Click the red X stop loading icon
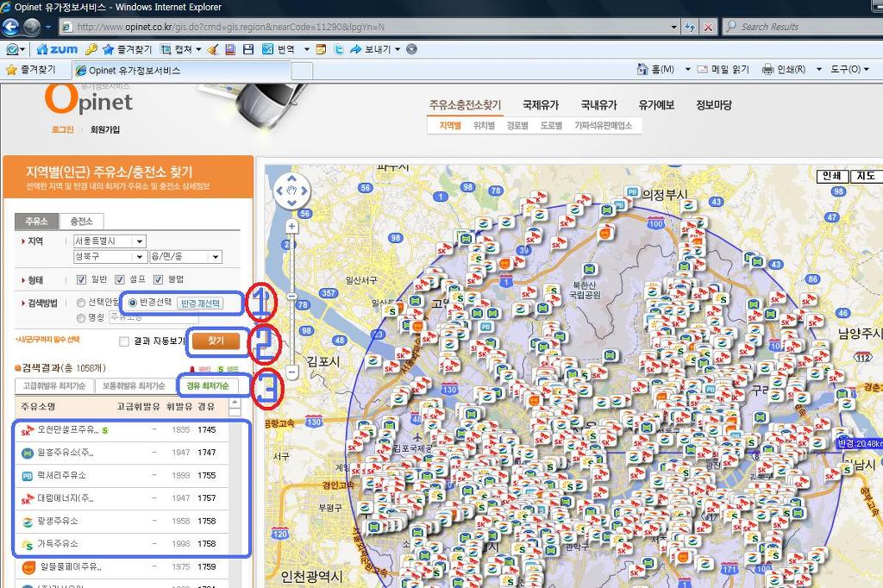The image size is (883, 588). coord(708,27)
